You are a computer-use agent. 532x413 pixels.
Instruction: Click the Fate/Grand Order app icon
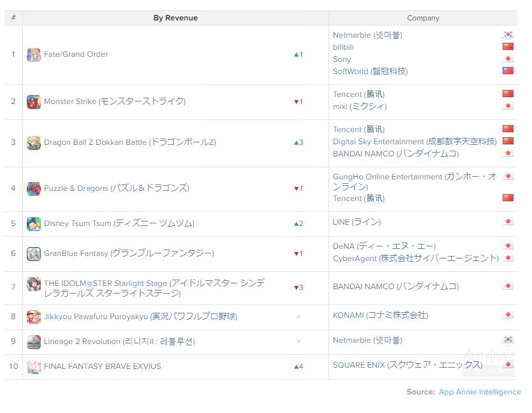click(x=34, y=55)
